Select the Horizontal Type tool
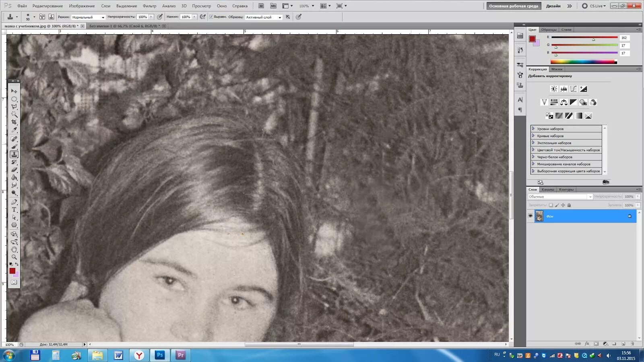Viewport: 644px width, 362px height. [x=14, y=210]
